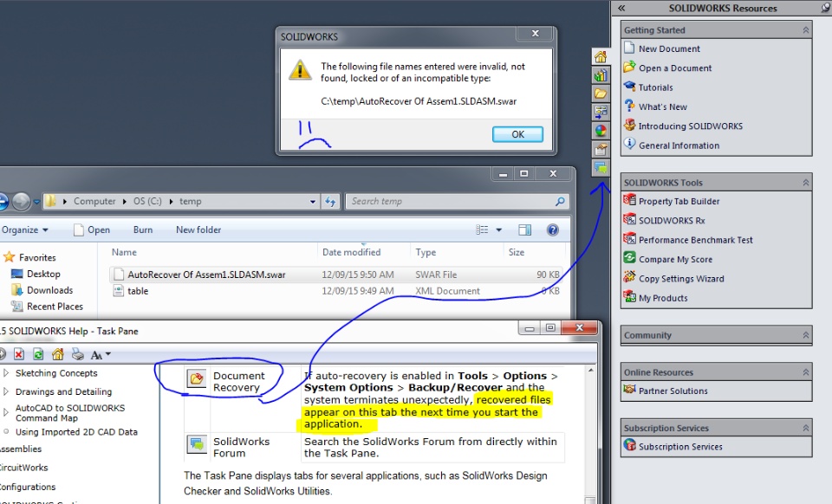Open Help font size dropdown

tap(101, 354)
